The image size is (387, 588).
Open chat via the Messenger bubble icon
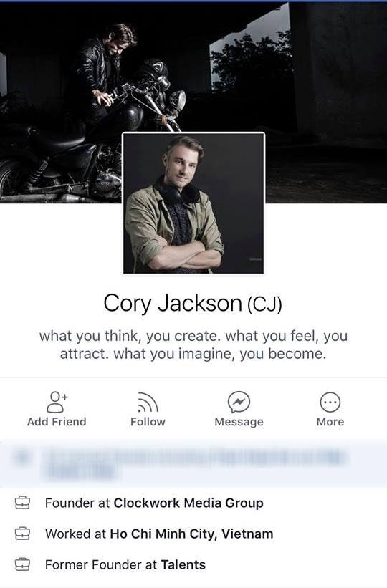(x=239, y=402)
